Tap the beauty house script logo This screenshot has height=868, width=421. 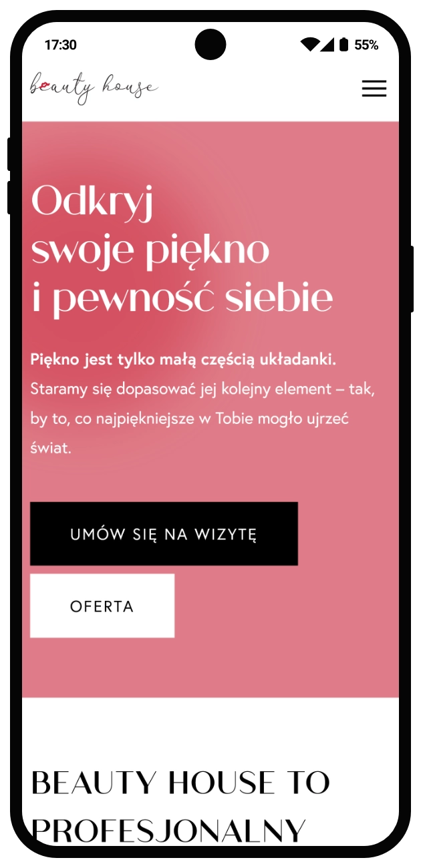pos(94,88)
